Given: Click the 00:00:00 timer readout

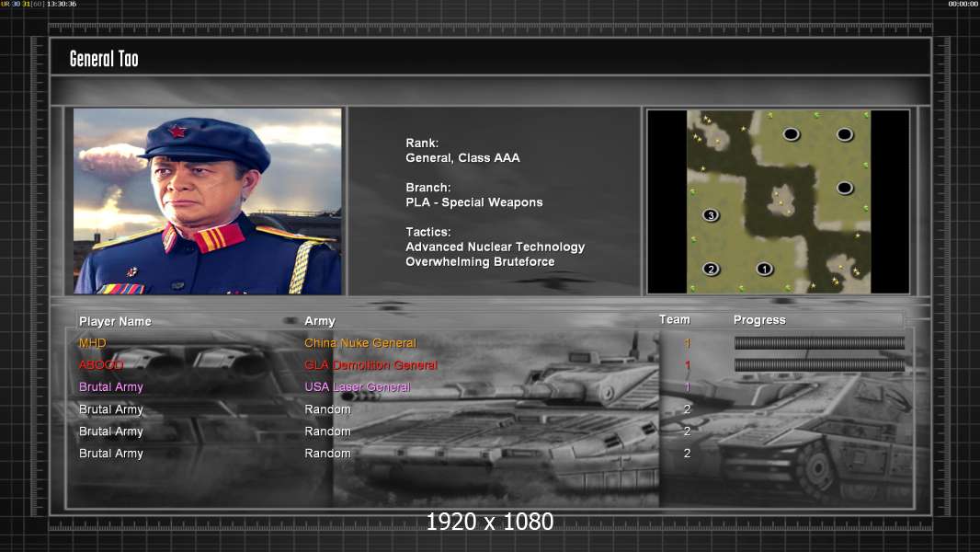Looking at the screenshot, I should tap(963, 4).
